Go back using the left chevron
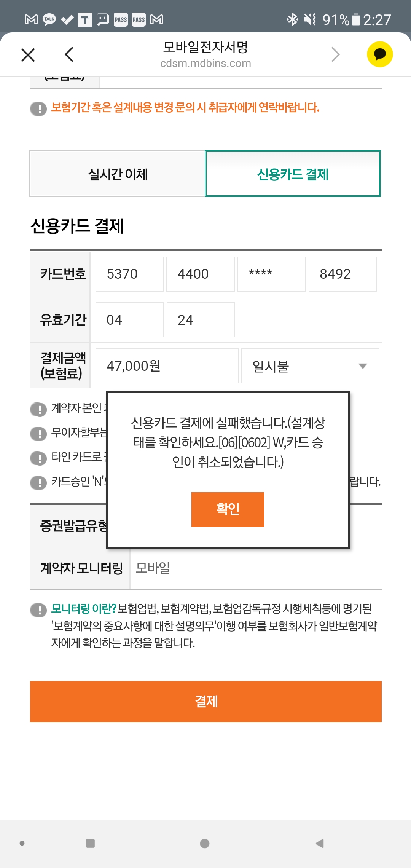Viewport: 411px width, 868px height. pyautogui.click(x=69, y=54)
